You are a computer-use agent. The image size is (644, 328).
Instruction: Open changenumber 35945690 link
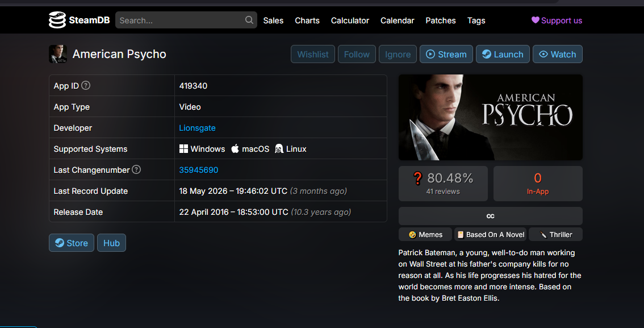point(198,170)
